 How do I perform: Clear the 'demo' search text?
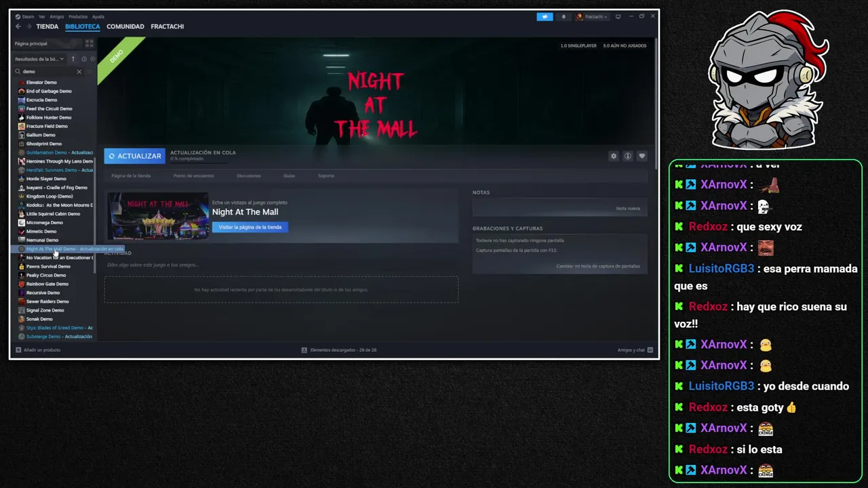click(79, 71)
